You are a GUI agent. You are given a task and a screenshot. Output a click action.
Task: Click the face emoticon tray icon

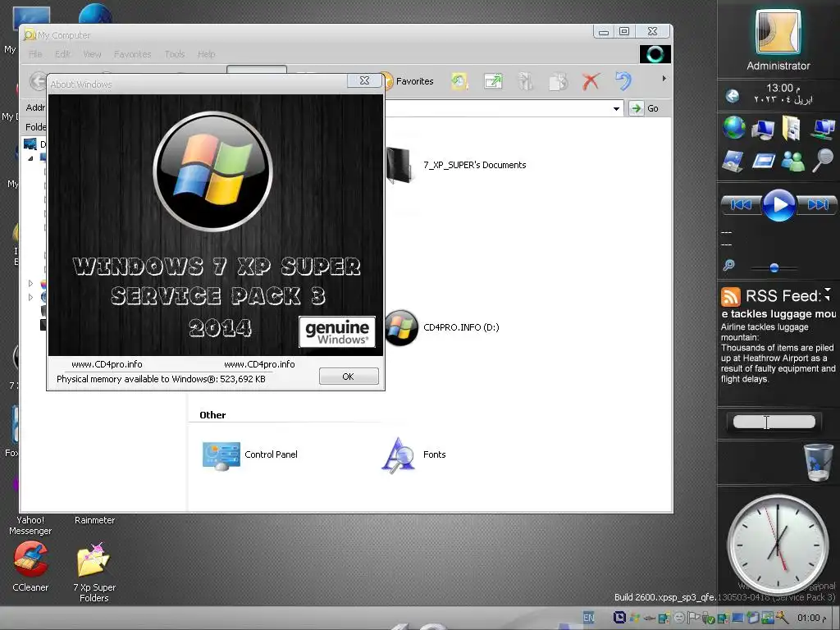coord(678,618)
